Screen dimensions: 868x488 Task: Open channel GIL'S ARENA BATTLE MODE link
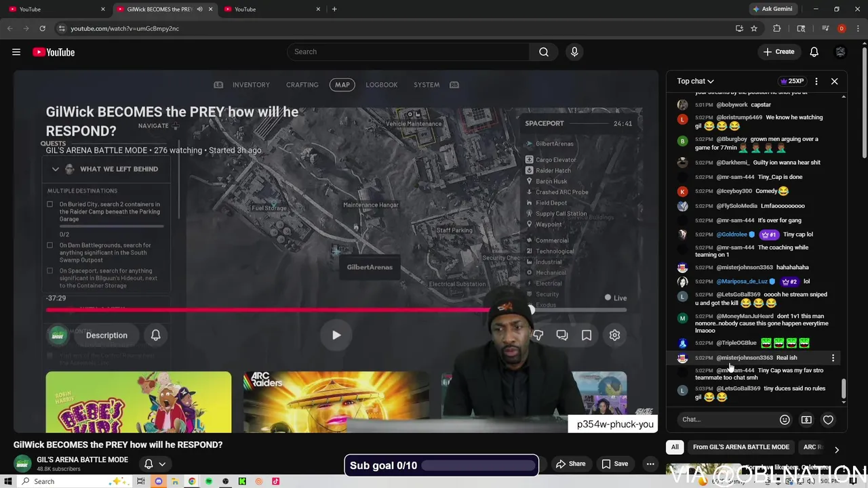point(82,460)
